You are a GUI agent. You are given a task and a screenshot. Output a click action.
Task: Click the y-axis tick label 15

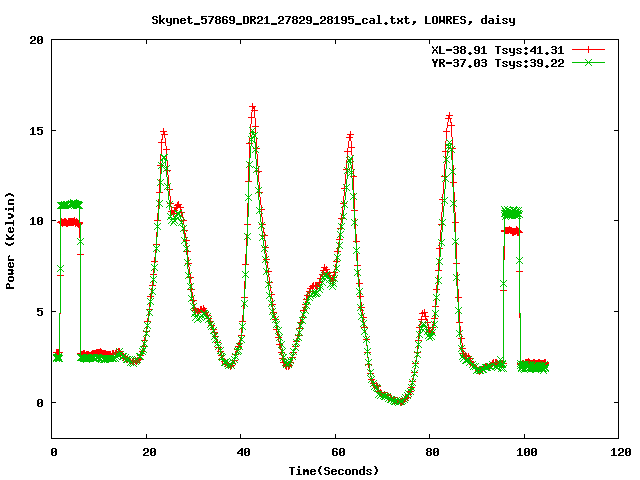tap(36, 131)
